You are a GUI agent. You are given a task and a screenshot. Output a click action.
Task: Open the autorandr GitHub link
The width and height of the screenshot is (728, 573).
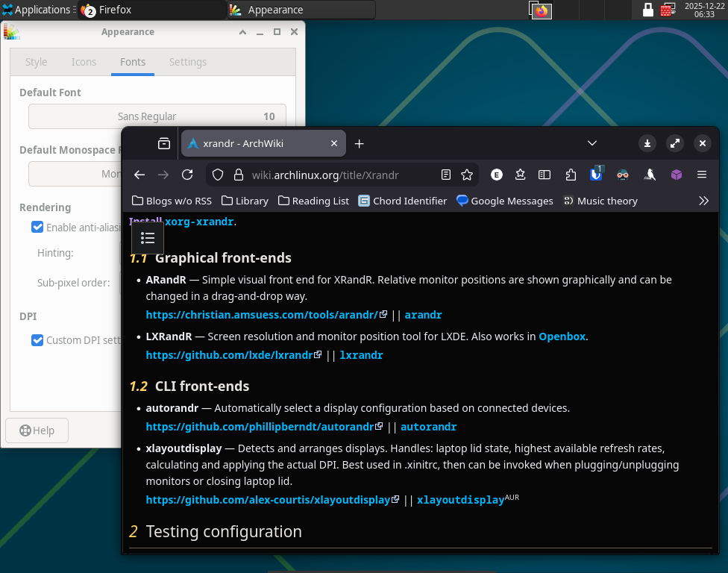(x=260, y=428)
